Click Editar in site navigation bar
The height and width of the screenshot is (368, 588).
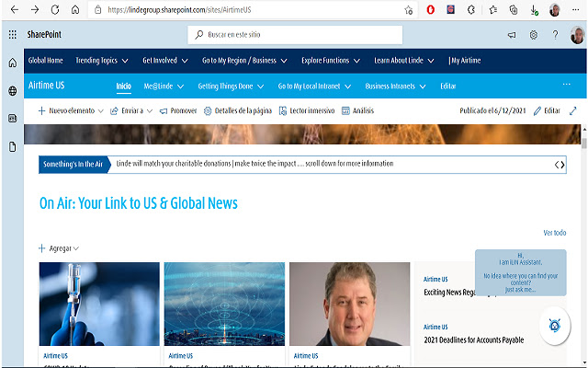tap(447, 86)
